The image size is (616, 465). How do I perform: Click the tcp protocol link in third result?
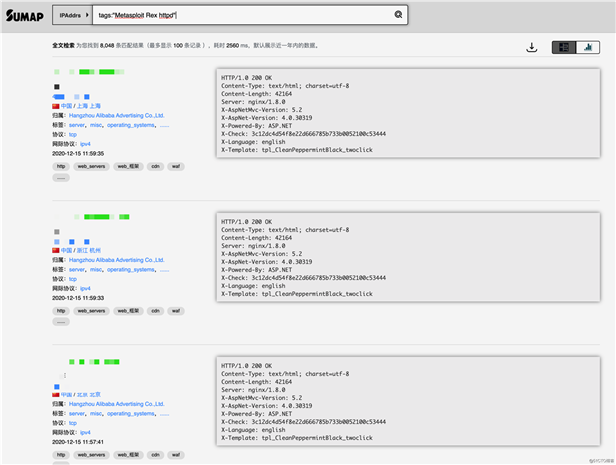(x=73, y=423)
